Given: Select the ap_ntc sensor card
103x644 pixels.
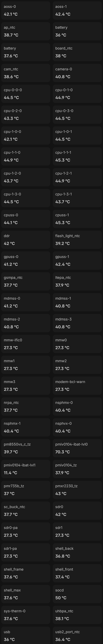Looking at the screenshot, I should click(26, 31).
